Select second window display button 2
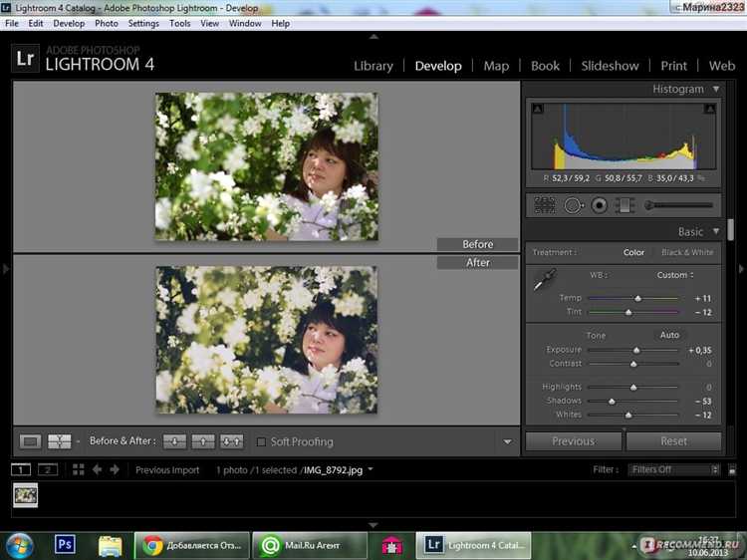This screenshot has width=747, height=560. [48, 470]
